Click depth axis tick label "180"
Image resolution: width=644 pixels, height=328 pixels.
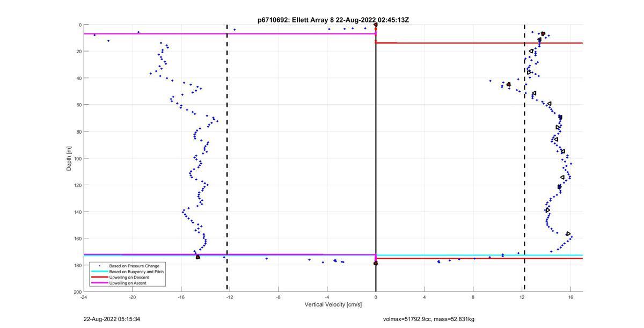[x=77, y=265]
